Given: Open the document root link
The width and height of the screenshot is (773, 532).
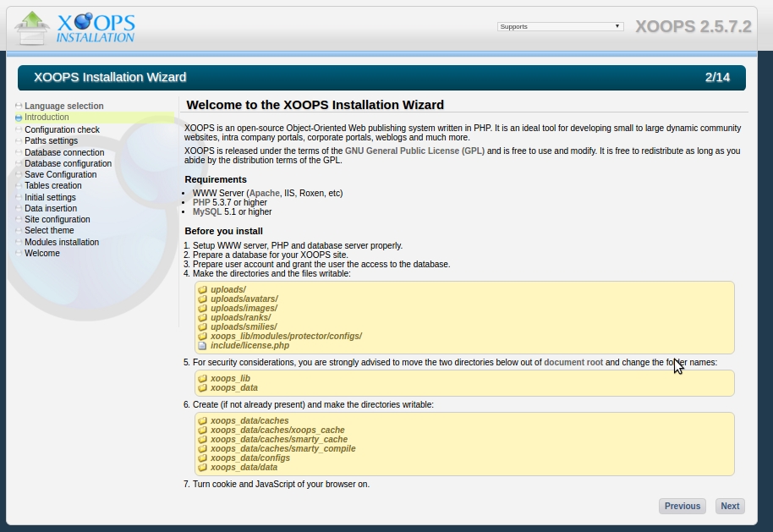Looking at the screenshot, I should click(573, 362).
